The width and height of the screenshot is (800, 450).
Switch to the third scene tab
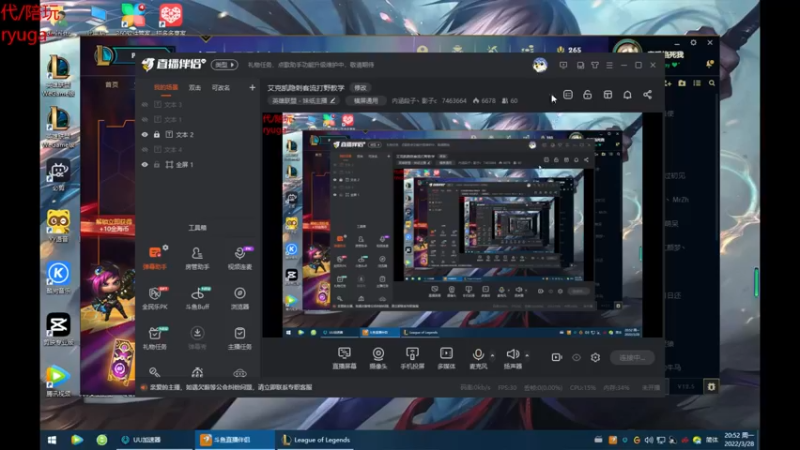[x=220, y=88]
